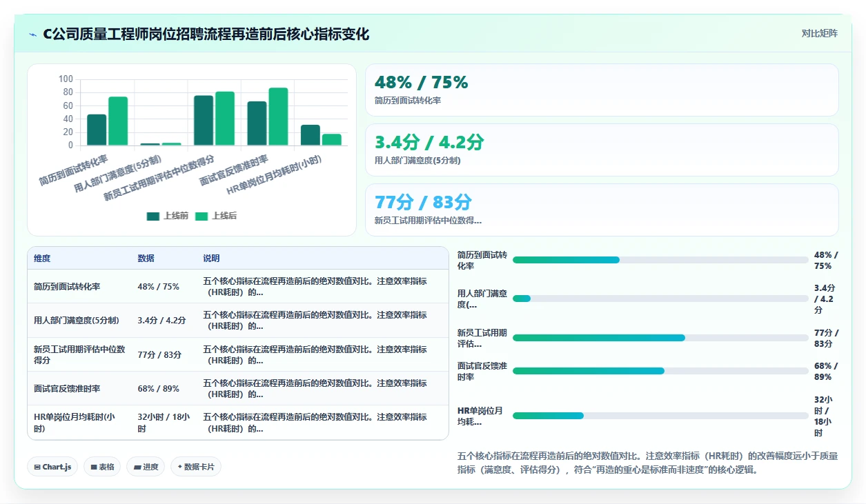The height and width of the screenshot is (504, 866).
Task: Click the 上线前 bar for 新员工试用期评估
Action: 204,120
